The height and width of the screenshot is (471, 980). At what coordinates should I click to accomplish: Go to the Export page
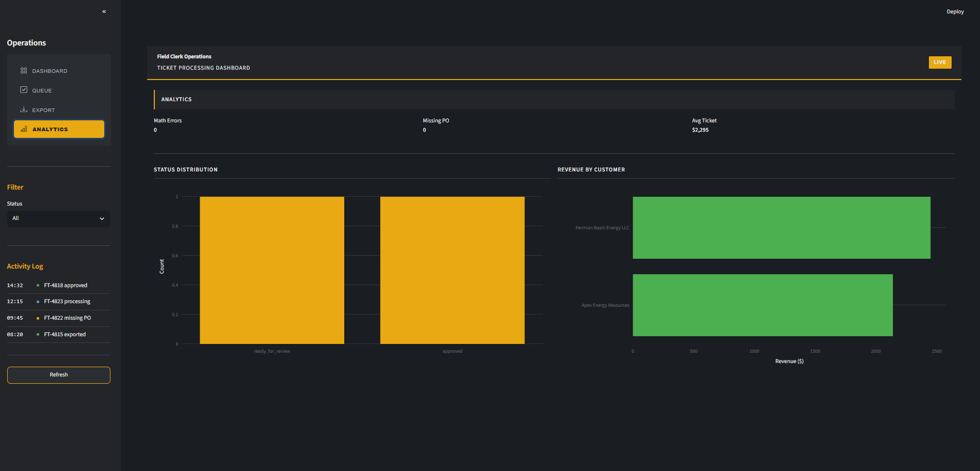[x=43, y=110]
